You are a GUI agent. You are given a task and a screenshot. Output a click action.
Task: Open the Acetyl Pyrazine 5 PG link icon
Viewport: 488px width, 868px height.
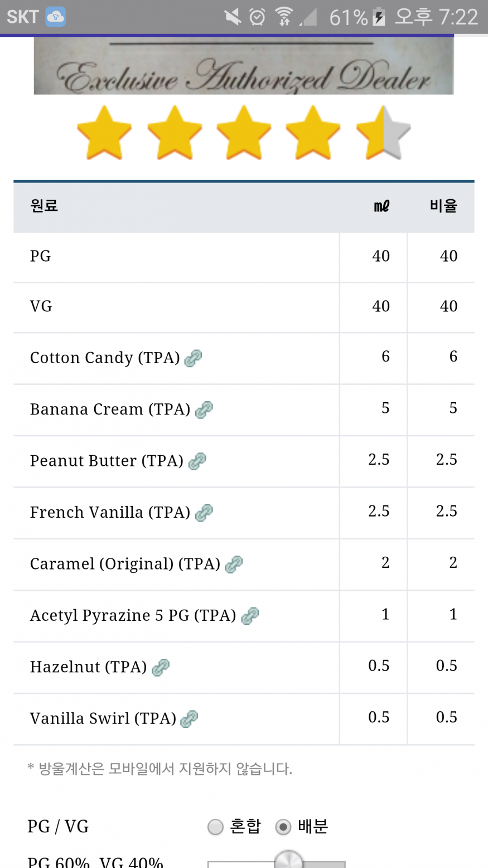249,615
